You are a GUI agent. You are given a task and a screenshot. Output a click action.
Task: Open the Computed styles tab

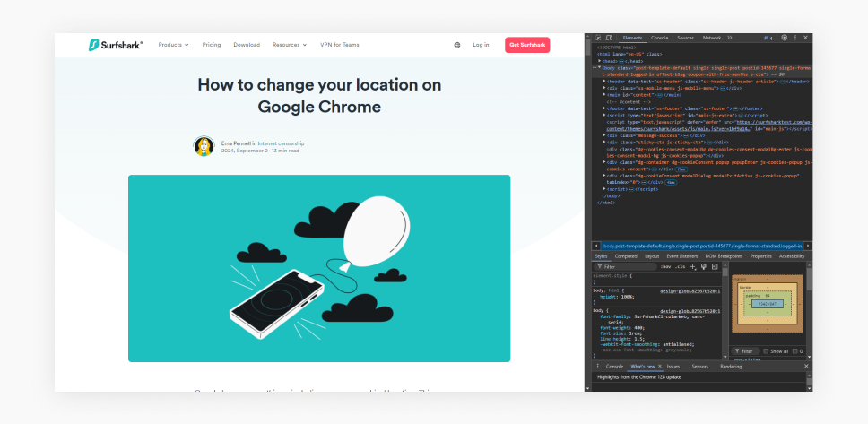point(626,256)
